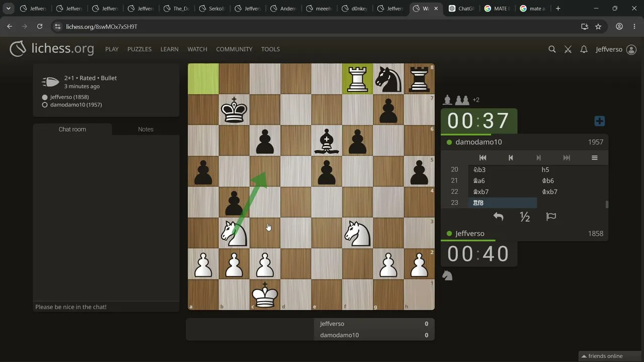The height and width of the screenshot is (362, 644).
Task: Open the Jeffverso user menu
Action: (x=616, y=49)
